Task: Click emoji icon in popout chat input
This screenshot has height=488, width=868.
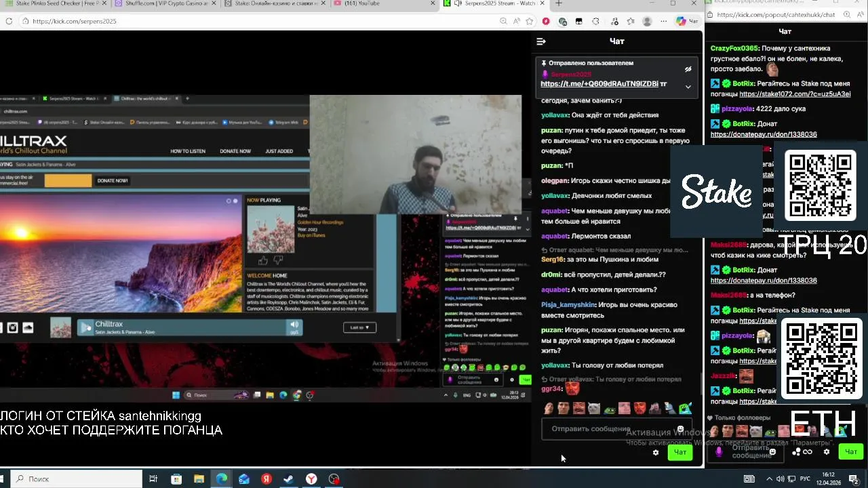Action: click(x=772, y=451)
